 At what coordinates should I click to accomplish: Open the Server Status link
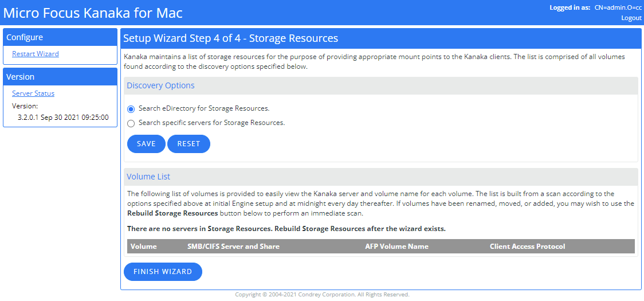click(x=33, y=93)
